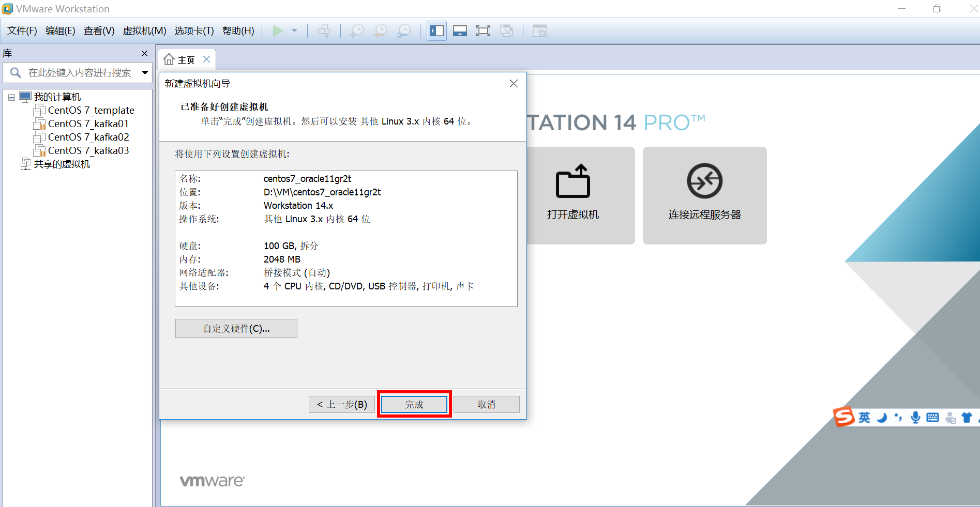980x507 pixels.
Task: Click the Sogou user account icon
Action: pyautogui.click(x=950, y=418)
